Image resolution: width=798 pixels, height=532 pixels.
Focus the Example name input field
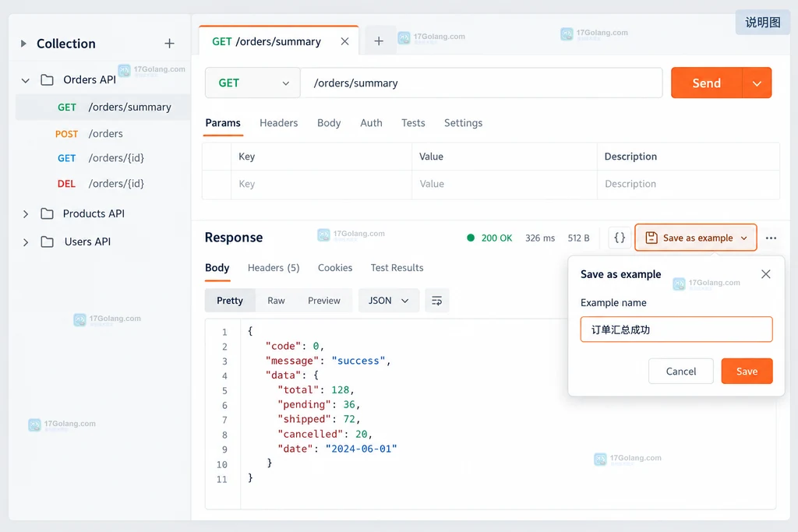pyautogui.click(x=676, y=329)
